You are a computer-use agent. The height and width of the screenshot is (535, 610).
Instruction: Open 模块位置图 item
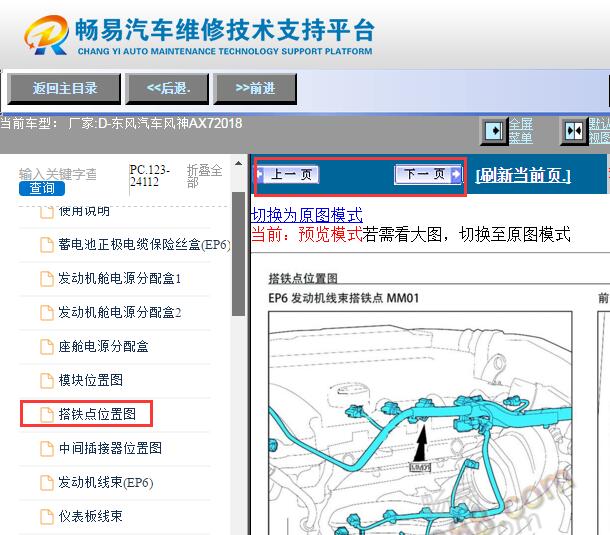pos(91,380)
